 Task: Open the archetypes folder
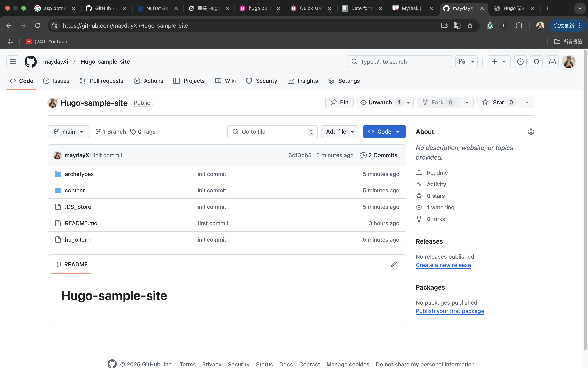(79, 174)
